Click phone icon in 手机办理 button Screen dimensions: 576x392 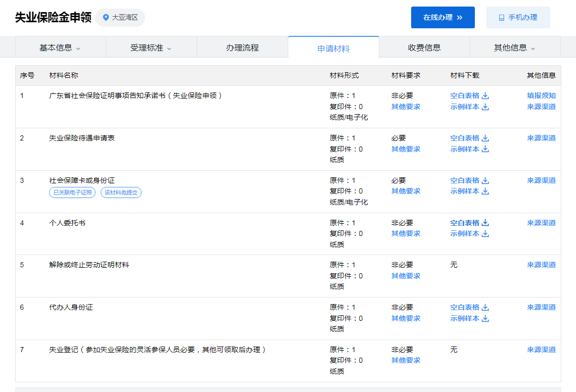point(502,18)
